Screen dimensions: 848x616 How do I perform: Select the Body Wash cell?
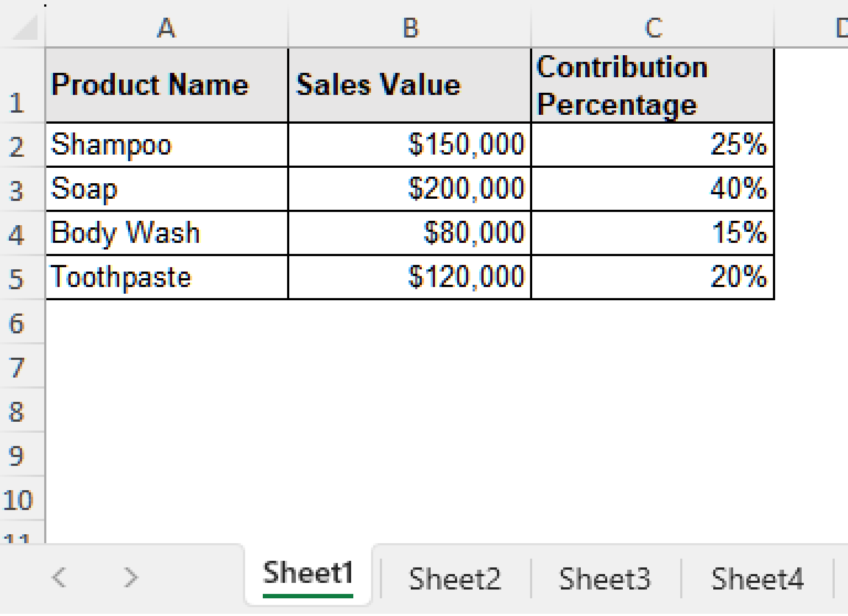[167, 233]
